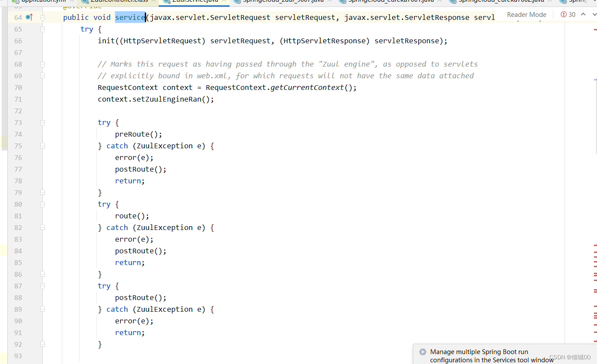The height and width of the screenshot is (364, 597).
Task: Jump to previous highlighted error with up arrow
Action: click(x=583, y=14)
